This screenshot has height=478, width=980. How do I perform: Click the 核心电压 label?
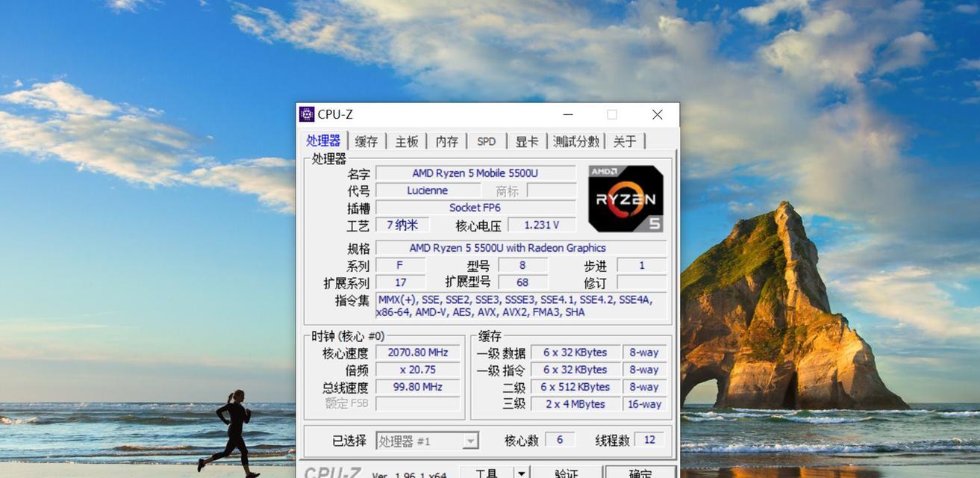478,226
